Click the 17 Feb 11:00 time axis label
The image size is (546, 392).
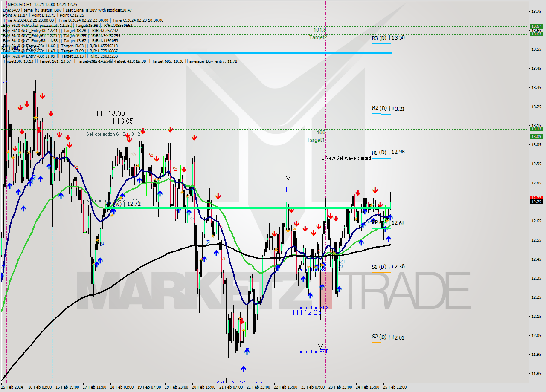pyautogui.click(x=95, y=387)
